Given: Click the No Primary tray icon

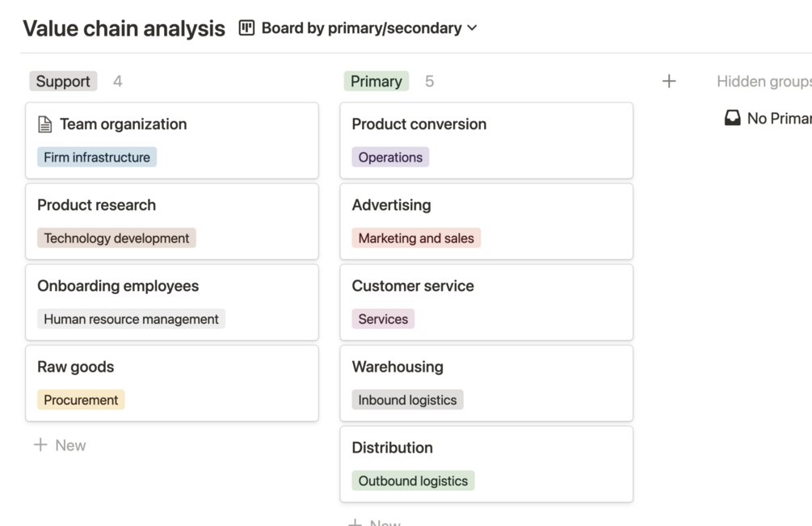Looking at the screenshot, I should (732, 119).
